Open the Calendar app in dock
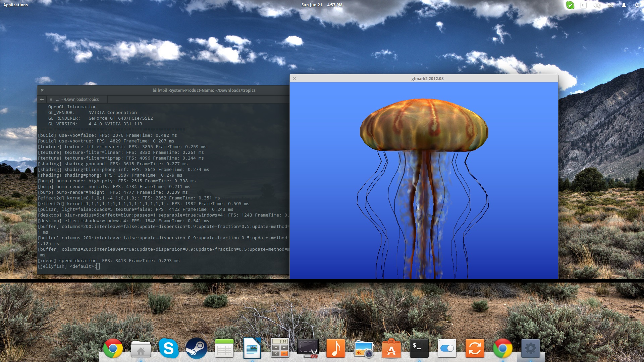This screenshot has height=362, width=644. click(x=224, y=348)
